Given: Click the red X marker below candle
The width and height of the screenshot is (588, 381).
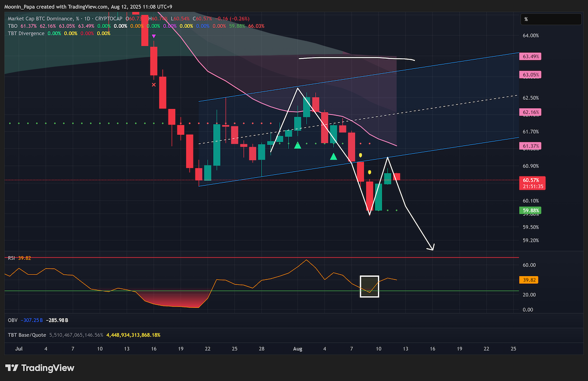Looking at the screenshot, I should (154, 85).
